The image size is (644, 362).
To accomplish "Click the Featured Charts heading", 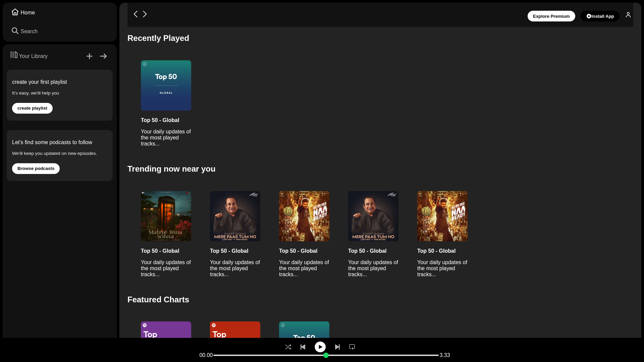I will [158, 300].
